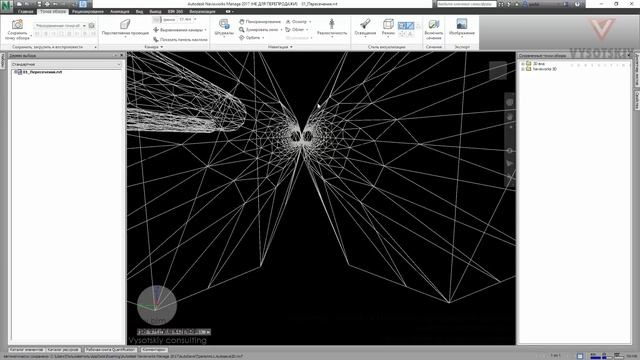Screen dimensions: 640x360
Task: Click Align Camera icon
Action: point(156,30)
